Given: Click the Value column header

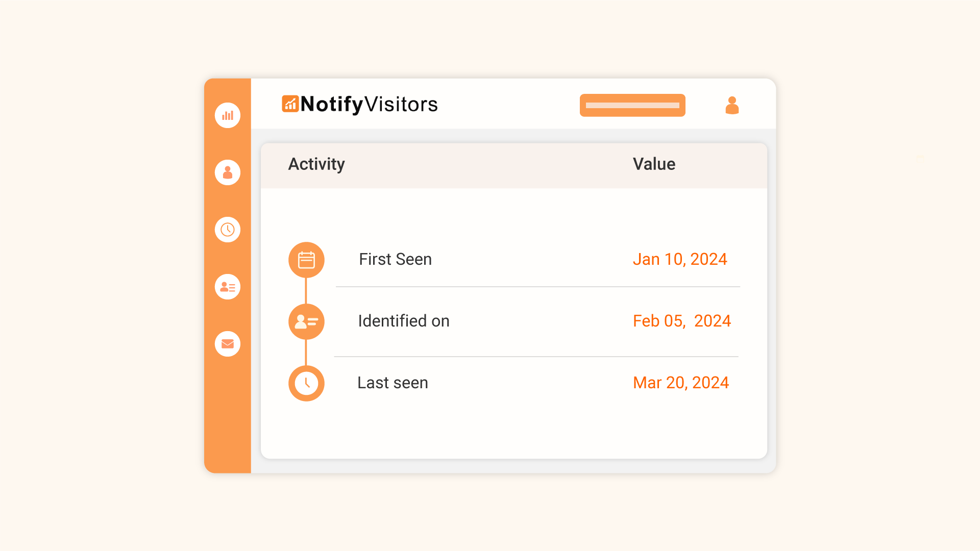Looking at the screenshot, I should (654, 164).
